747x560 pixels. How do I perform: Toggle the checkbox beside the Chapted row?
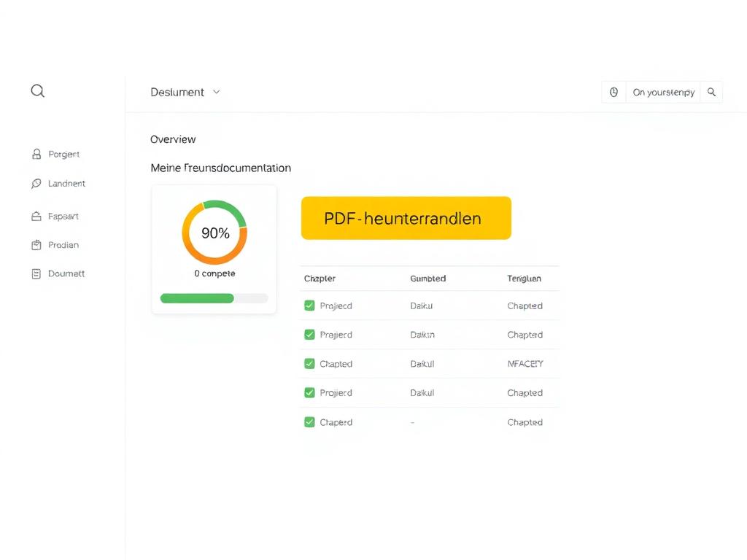[x=311, y=364]
